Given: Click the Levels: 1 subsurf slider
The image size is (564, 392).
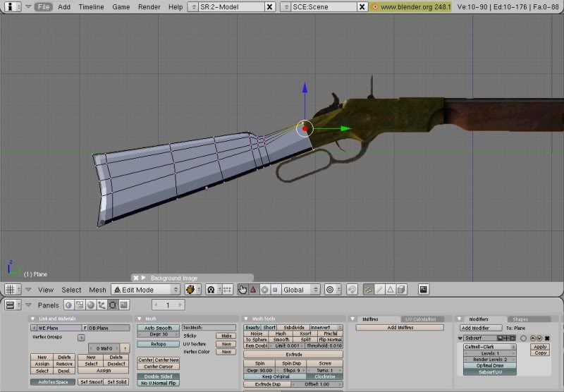Looking at the screenshot, I should point(490,353).
